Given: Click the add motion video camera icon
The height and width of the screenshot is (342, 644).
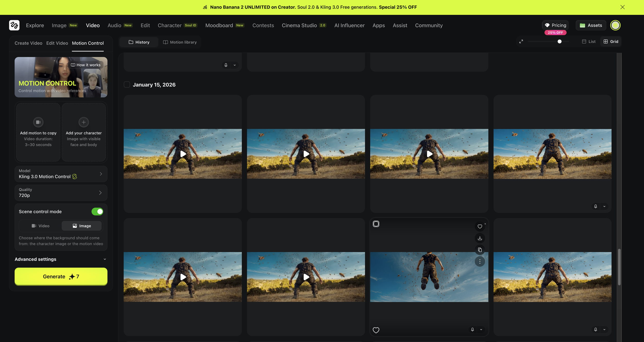Looking at the screenshot, I should click(x=38, y=122).
